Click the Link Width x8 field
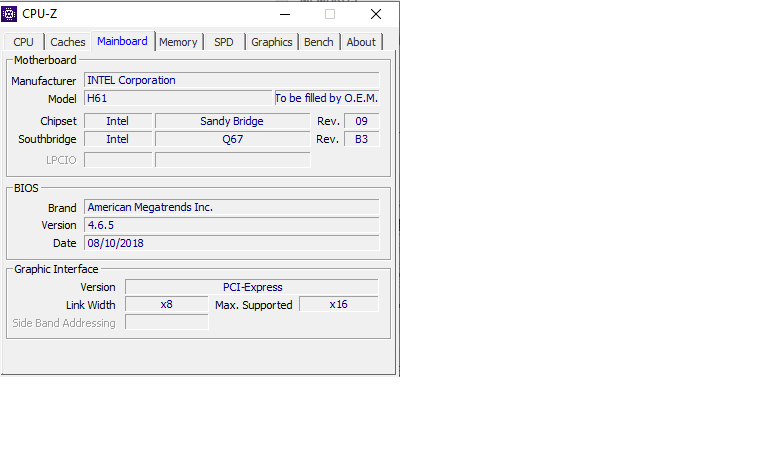Image resolution: width=768 pixels, height=460 pixels. click(167, 304)
